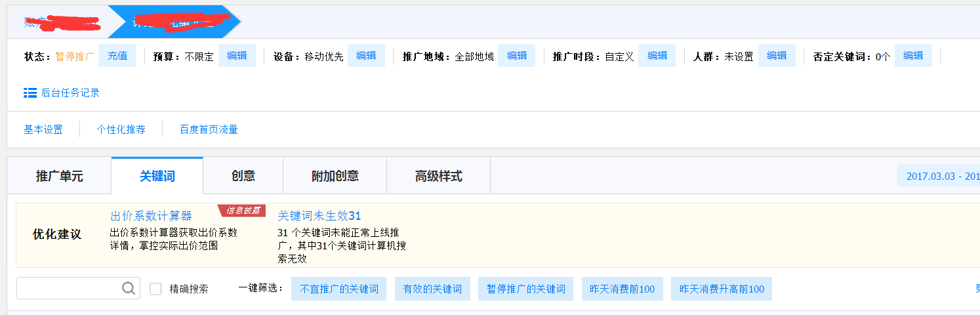Screen dimensions: 980x315
Task: Edit the 人群 audience setting
Action: pyautogui.click(x=777, y=56)
